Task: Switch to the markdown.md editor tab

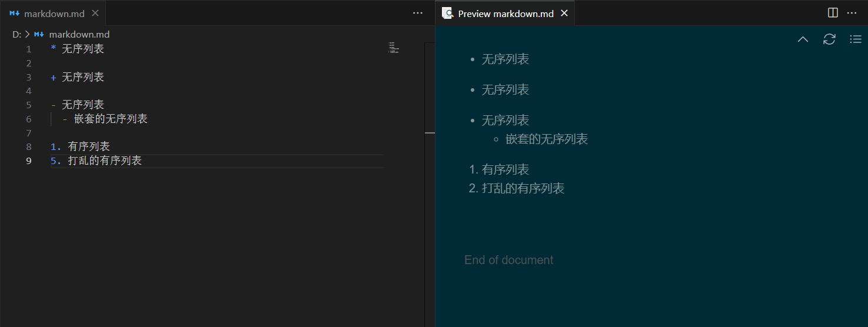Action: pos(54,14)
